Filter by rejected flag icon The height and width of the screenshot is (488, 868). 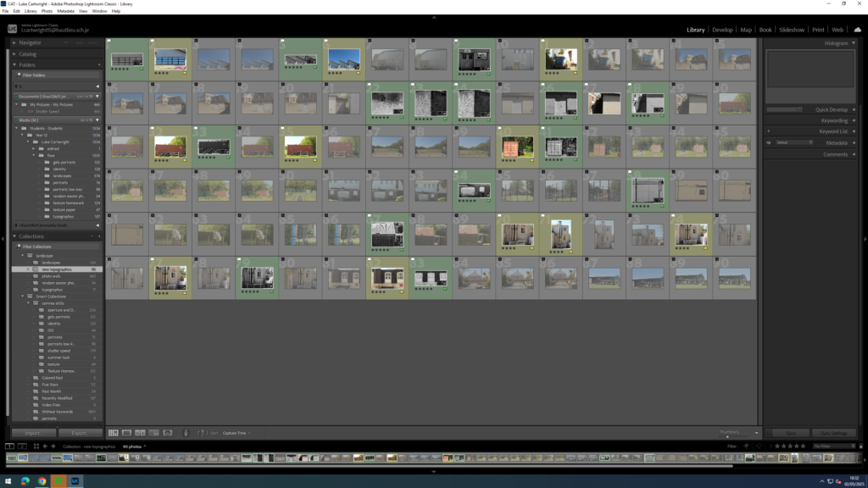(759, 446)
